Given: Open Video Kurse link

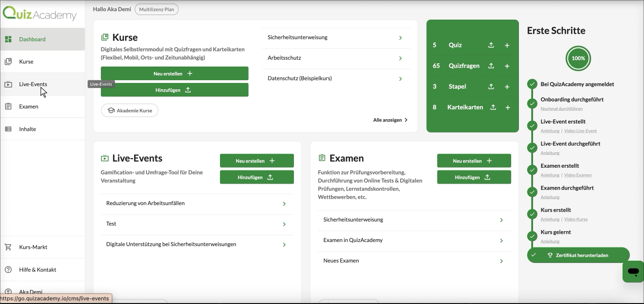Looking at the screenshot, I should click(576, 219).
